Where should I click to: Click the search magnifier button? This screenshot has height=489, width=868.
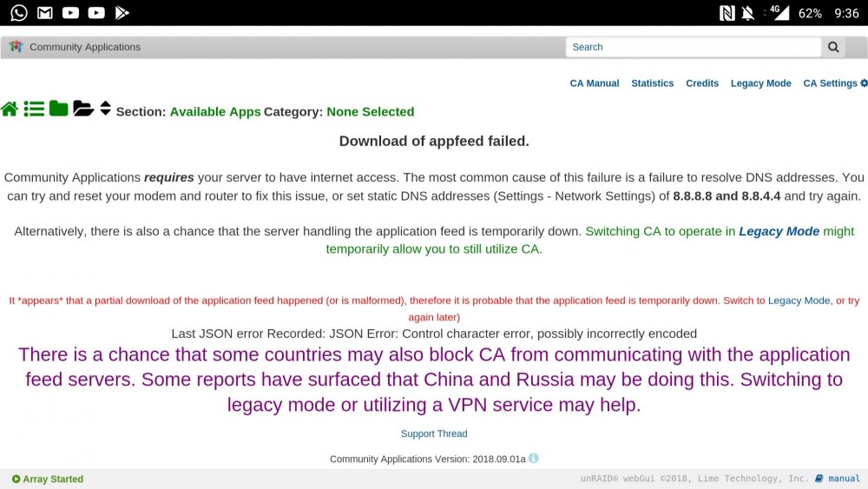coord(833,47)
